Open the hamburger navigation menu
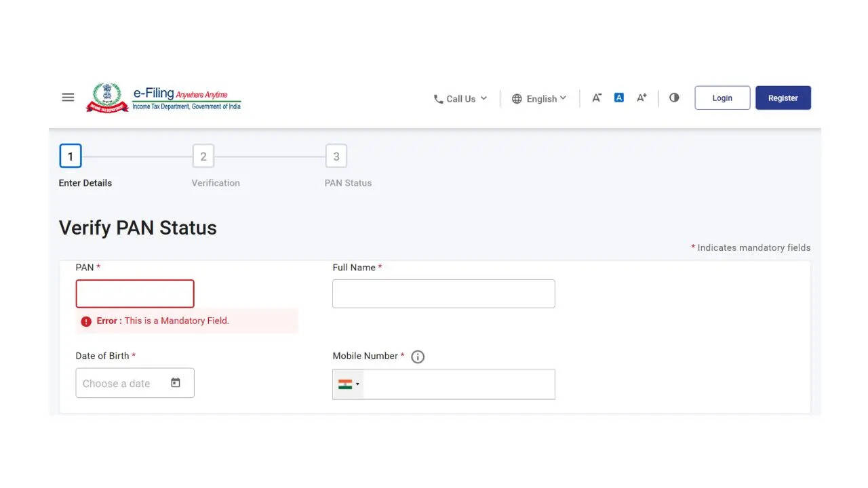 (68, 98)
